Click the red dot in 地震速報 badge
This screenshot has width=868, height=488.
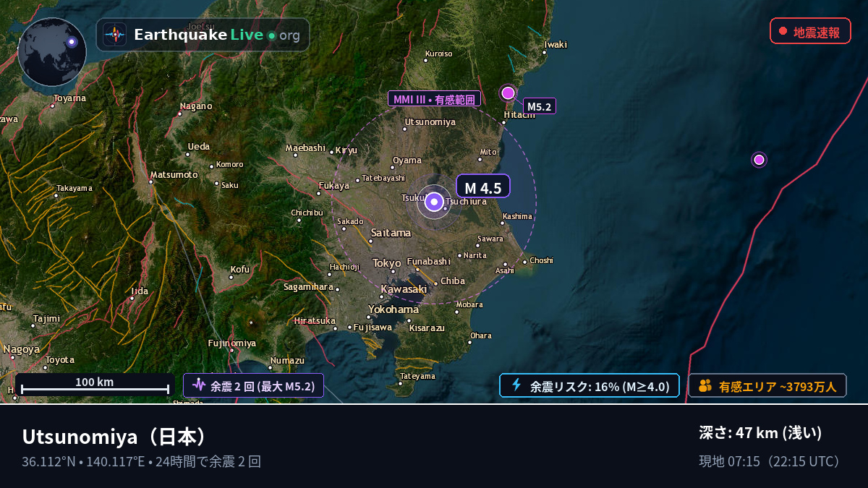(x=783, y=31)
